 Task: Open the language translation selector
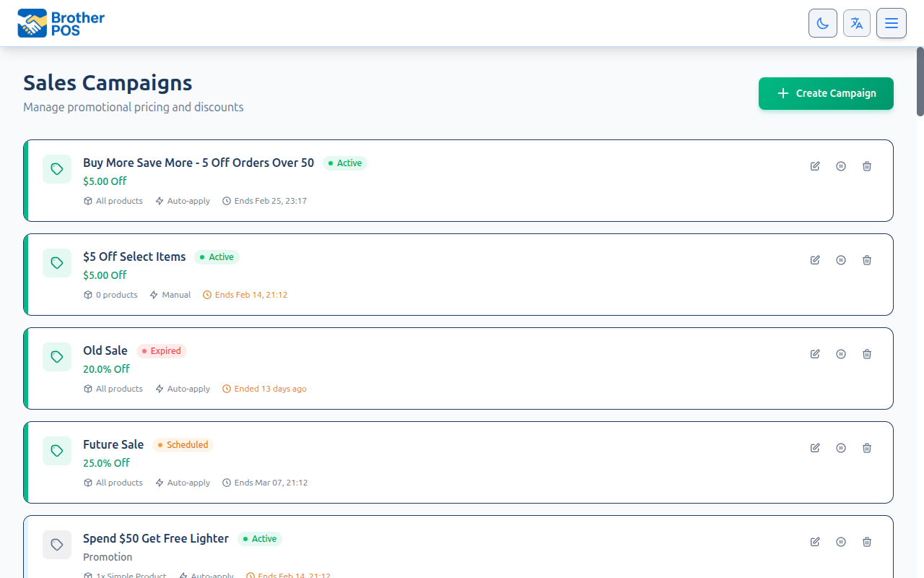click(857, 23)
